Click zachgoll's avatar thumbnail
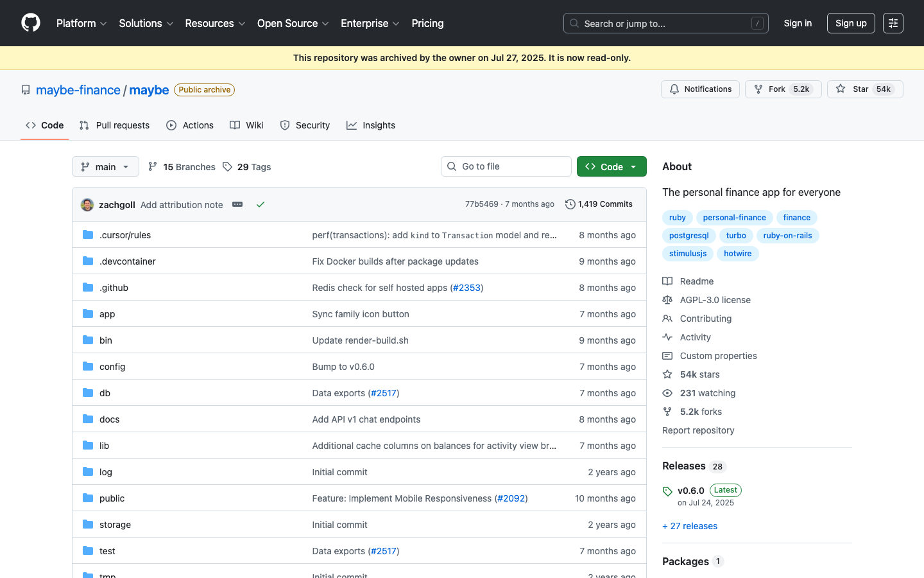This screenshot has width=924, height=578. [87, 205]
